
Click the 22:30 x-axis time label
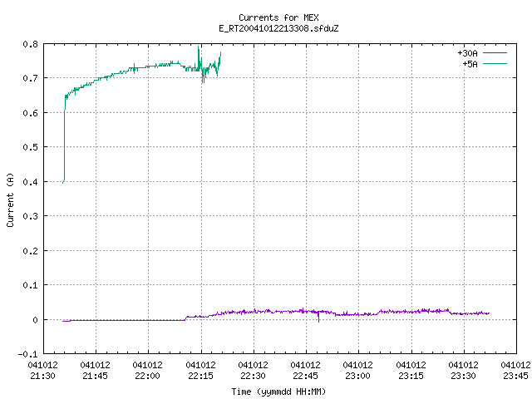(253, 376)
